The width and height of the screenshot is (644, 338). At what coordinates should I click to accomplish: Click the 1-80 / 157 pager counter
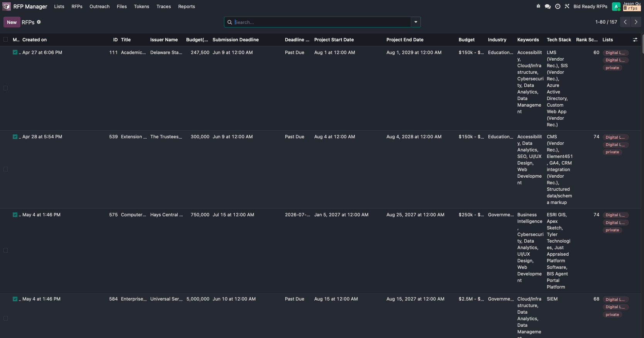[606, 22]
